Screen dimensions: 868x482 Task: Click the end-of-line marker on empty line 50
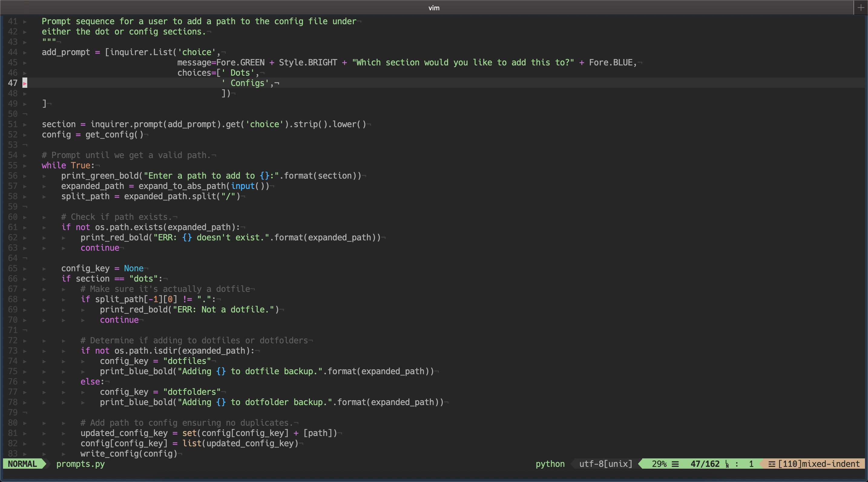(x=25, y=114)
